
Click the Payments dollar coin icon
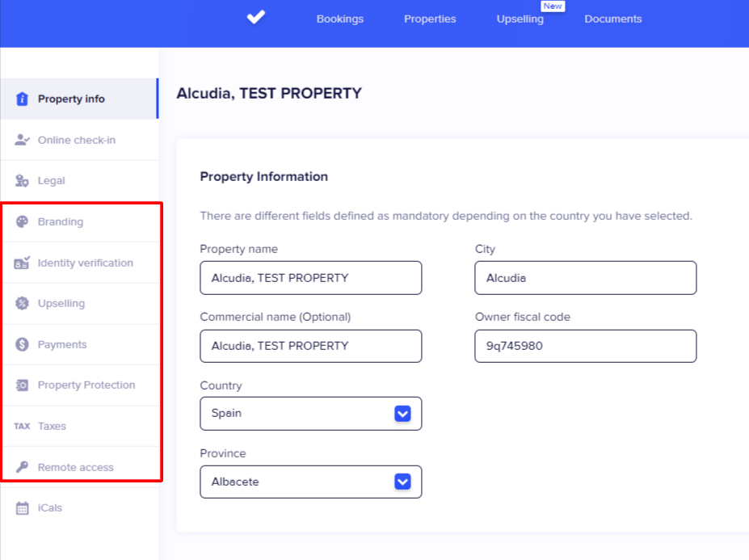[23, 344]
